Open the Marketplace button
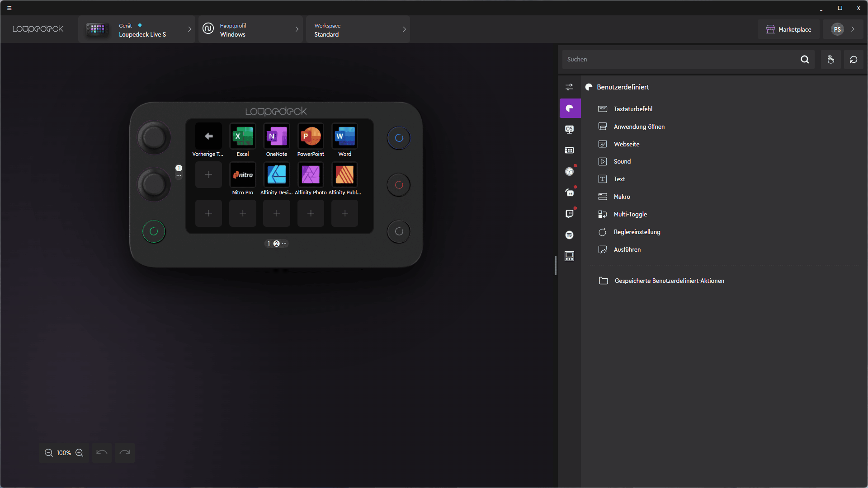Image resolution: width=868 pixels, height=488 pixels. [x=788, y=29]
